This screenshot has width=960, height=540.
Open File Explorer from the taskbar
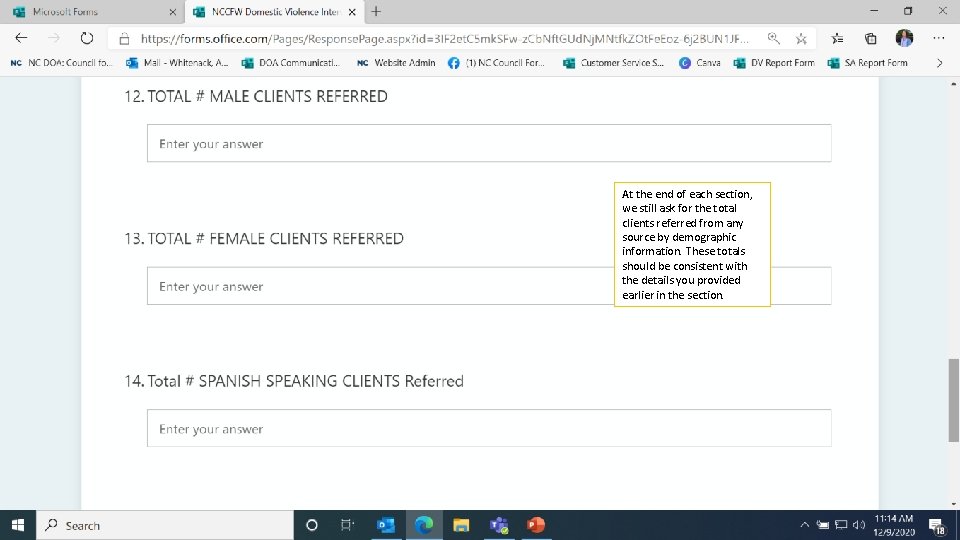point(461,525)
